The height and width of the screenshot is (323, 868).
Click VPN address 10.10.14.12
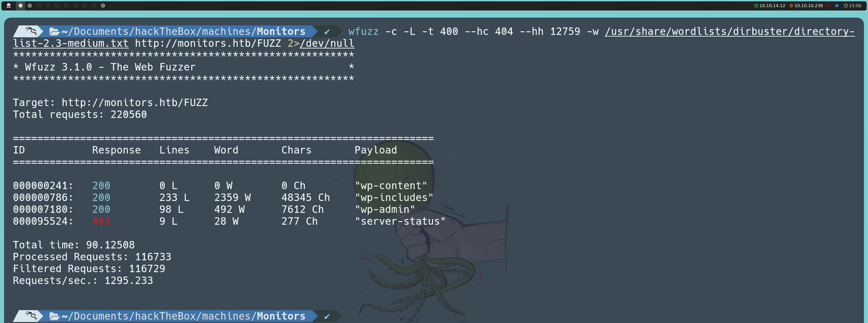click(772, 6)
